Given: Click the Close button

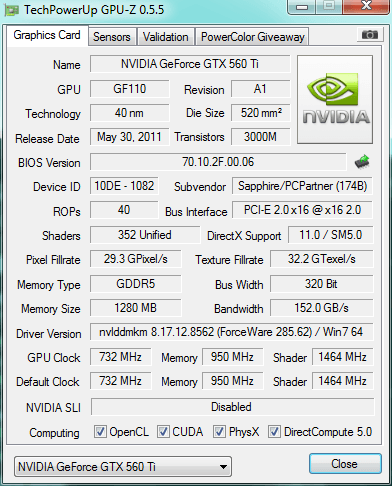Looking at the screenshot, I should pos(345,464).
